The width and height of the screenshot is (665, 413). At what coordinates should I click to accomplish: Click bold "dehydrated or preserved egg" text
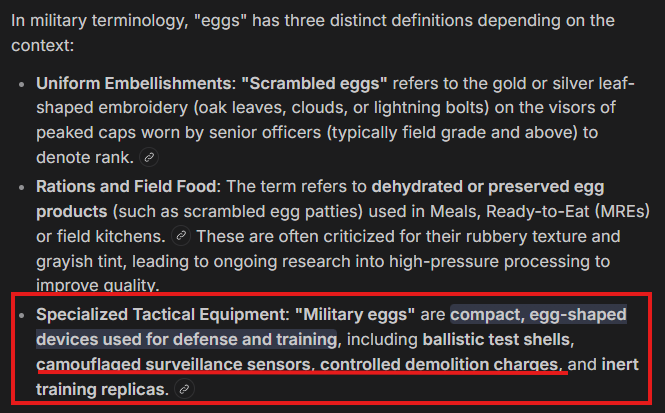[x=488, y=187]
